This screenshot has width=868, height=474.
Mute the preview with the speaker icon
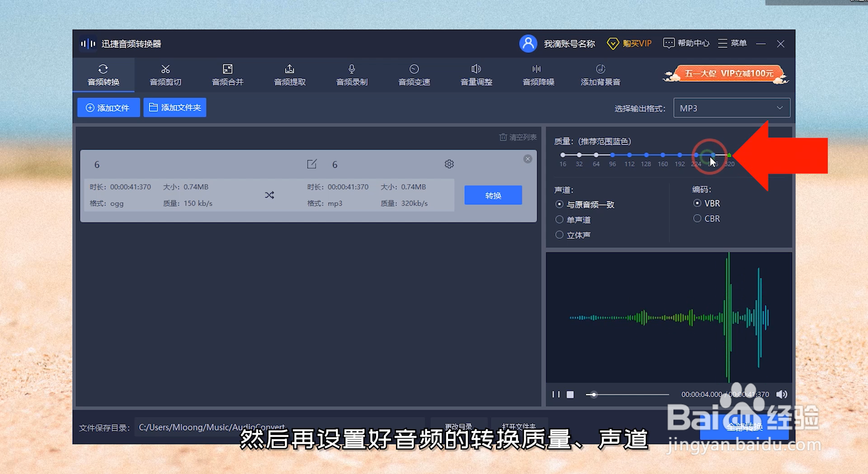(782, 394)
